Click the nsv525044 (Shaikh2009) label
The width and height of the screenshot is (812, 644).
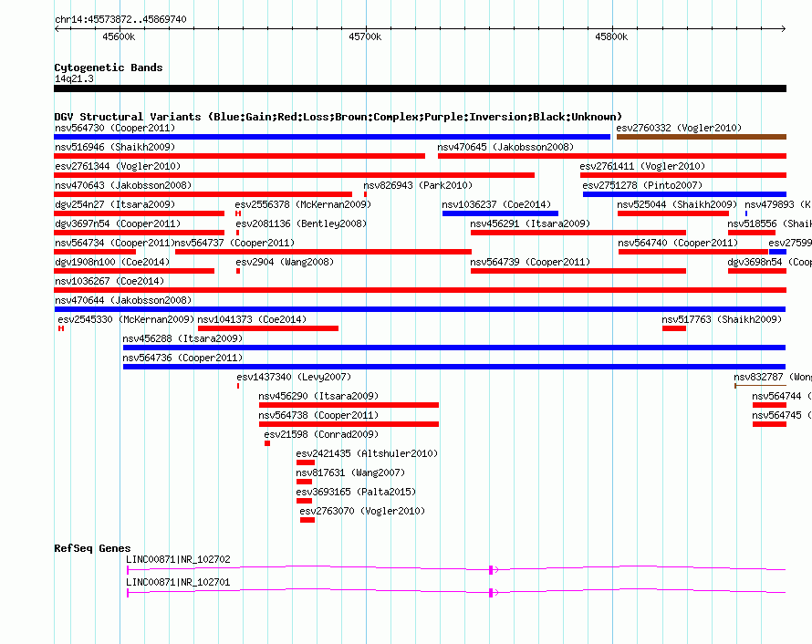pos(677,204)
